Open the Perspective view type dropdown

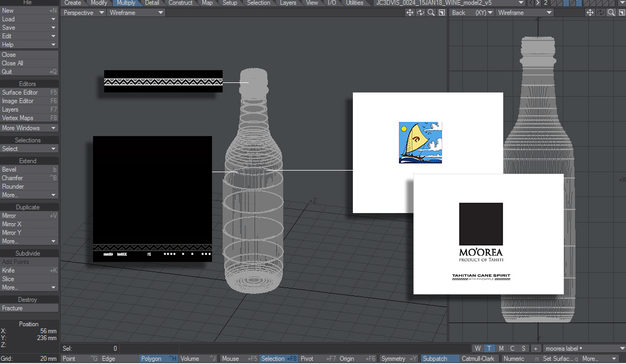[x=83, y=13]
